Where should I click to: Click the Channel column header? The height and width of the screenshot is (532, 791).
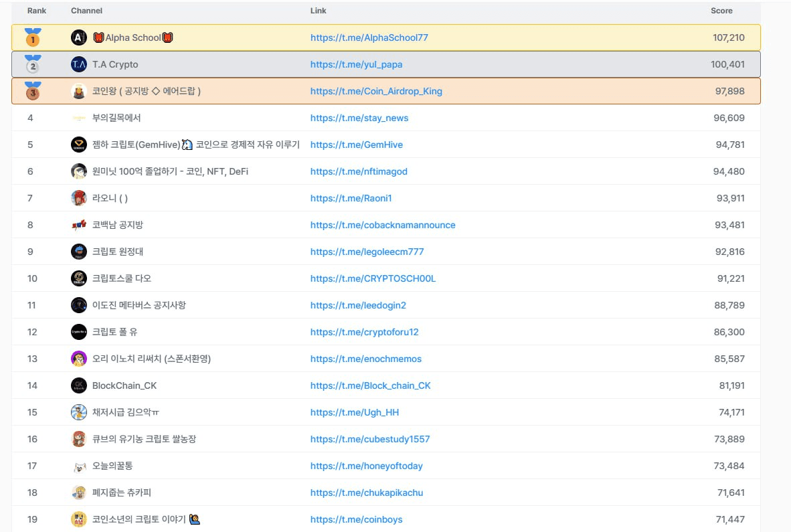pyautogui.click(x=86, y=11)
